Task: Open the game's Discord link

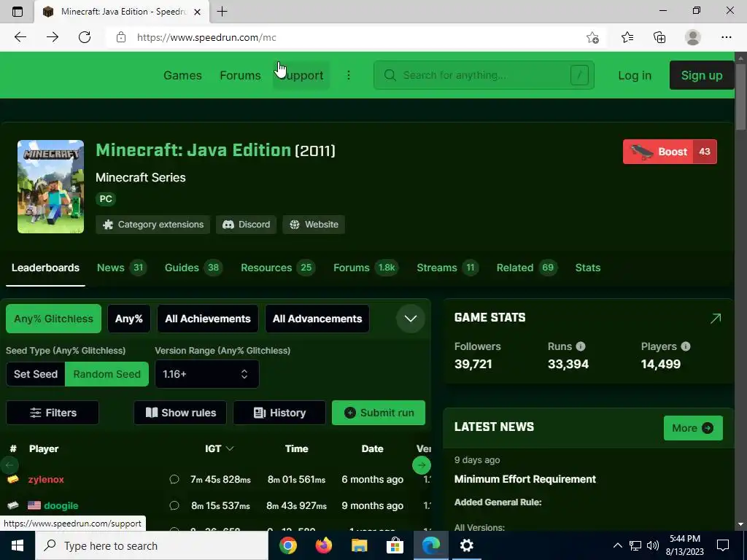Action: [247, 225]
